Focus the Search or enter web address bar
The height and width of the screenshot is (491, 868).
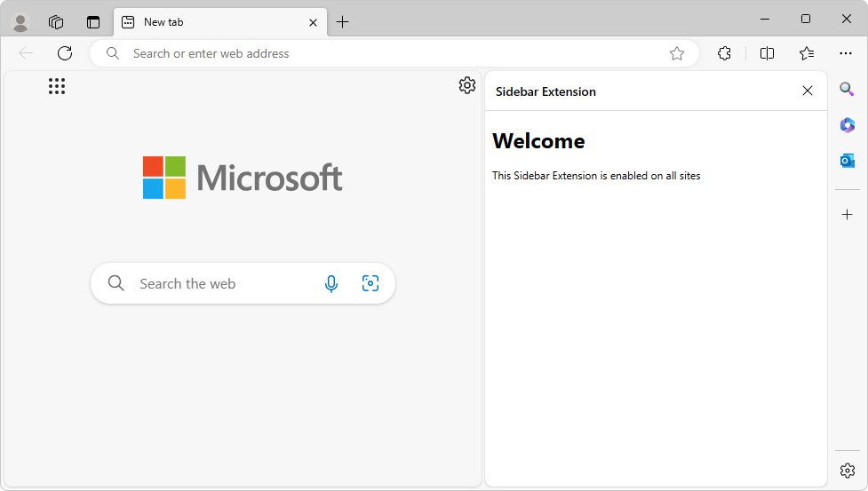(x=394, y=53)
